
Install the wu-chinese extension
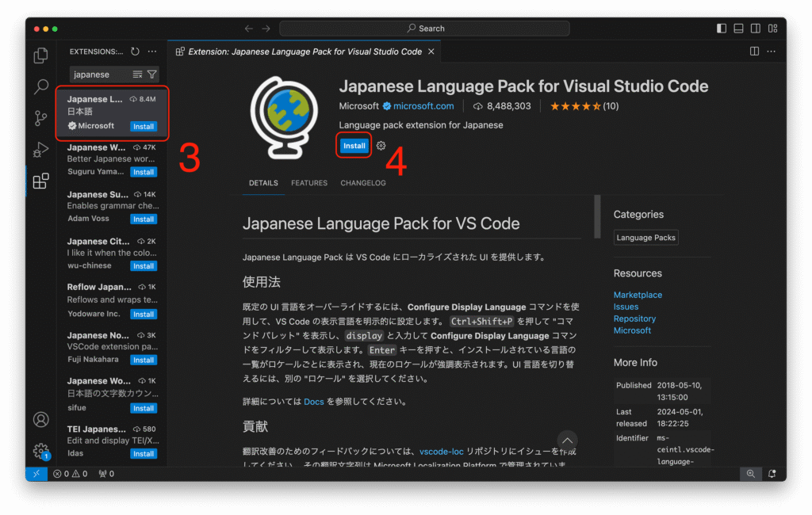(x=144, y=266)
